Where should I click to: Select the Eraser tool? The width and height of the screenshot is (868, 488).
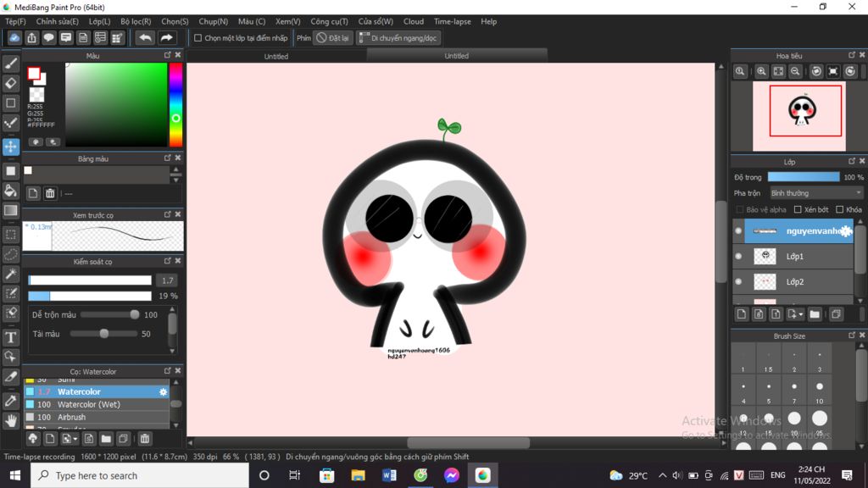click(x=10, y=84)
